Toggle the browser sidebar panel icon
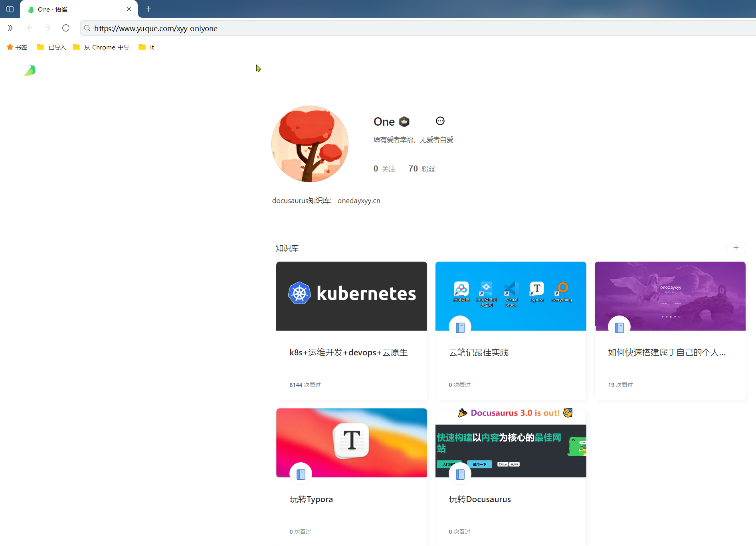This screenshot has width=756, height=546. point(10,9)
